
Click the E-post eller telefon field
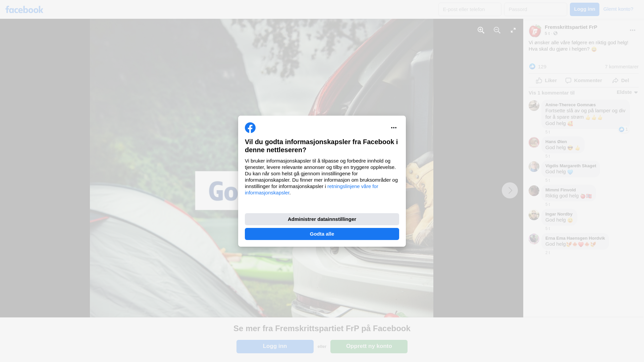[x=470, y=9]
